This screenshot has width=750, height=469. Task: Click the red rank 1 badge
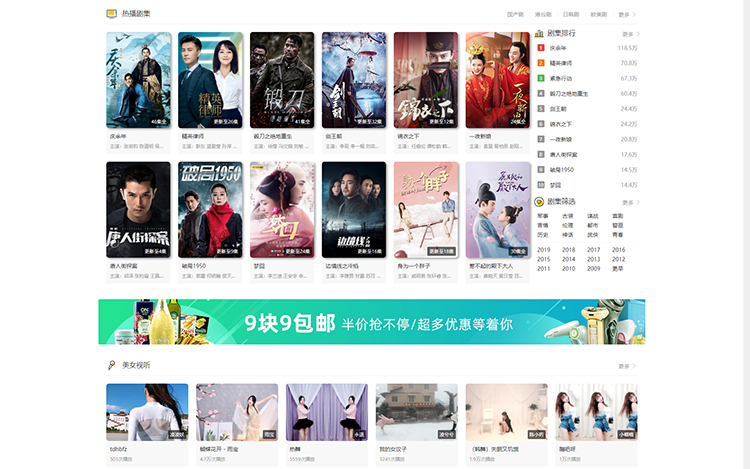click(x=541, y=48)
